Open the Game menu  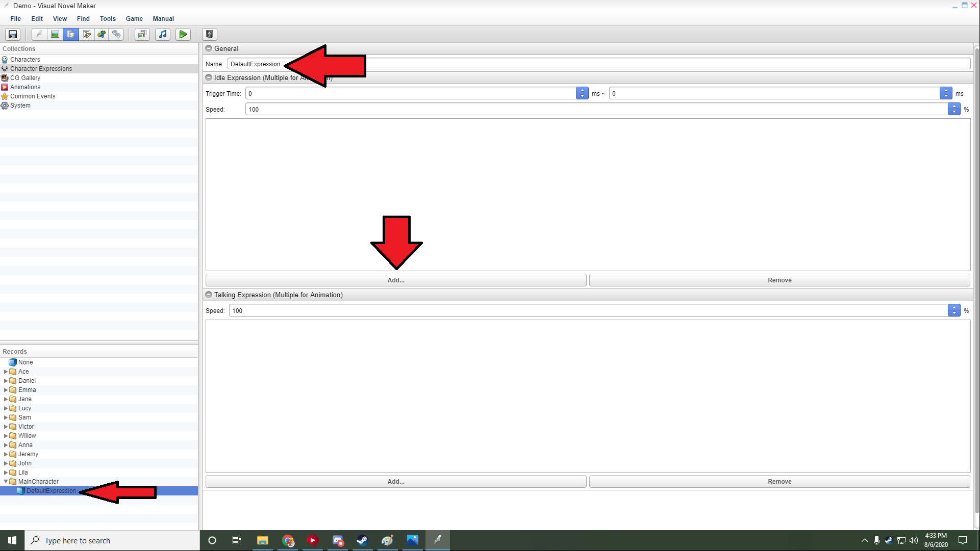coord(134,18)
